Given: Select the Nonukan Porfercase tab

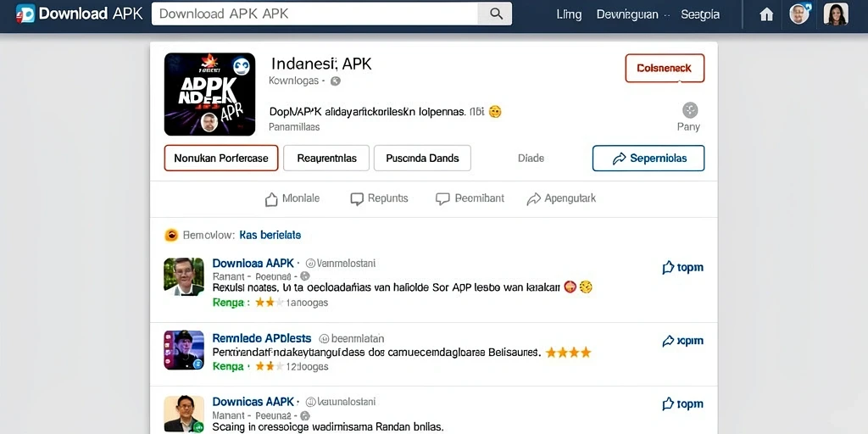Looking at the screenshot, I should click(x=221, y=159).
